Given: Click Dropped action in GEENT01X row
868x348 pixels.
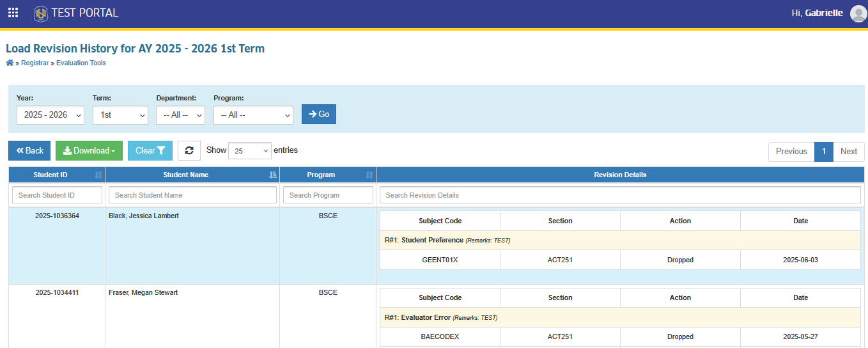Looking at the screenshot, I should point(680,260).
